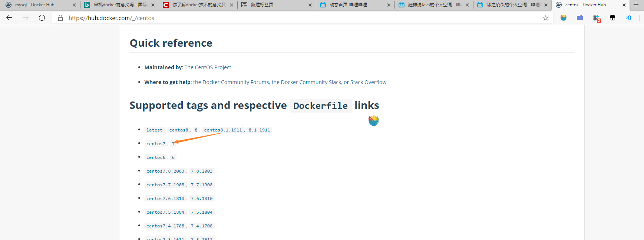This screenshot has width=644, height=240.
Task: Click the centos8 tag link
Action: [179, 130]
